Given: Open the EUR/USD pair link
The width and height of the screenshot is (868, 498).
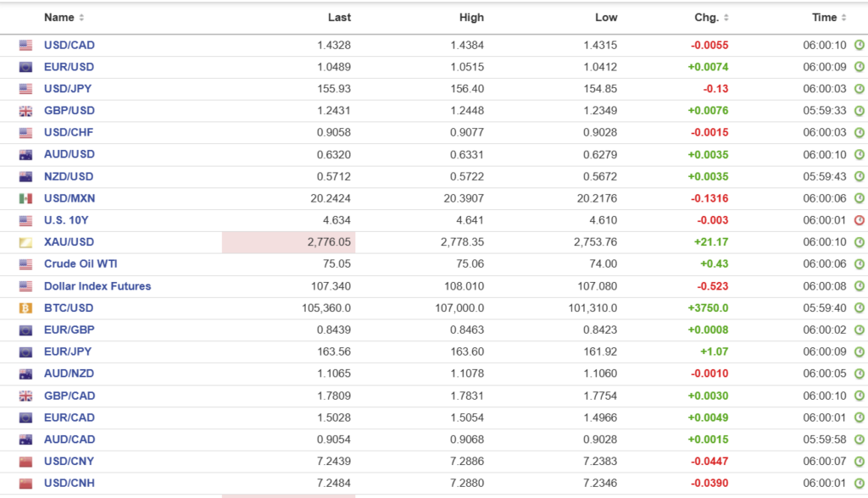Looking at the screenshot, I should point(69,67).
